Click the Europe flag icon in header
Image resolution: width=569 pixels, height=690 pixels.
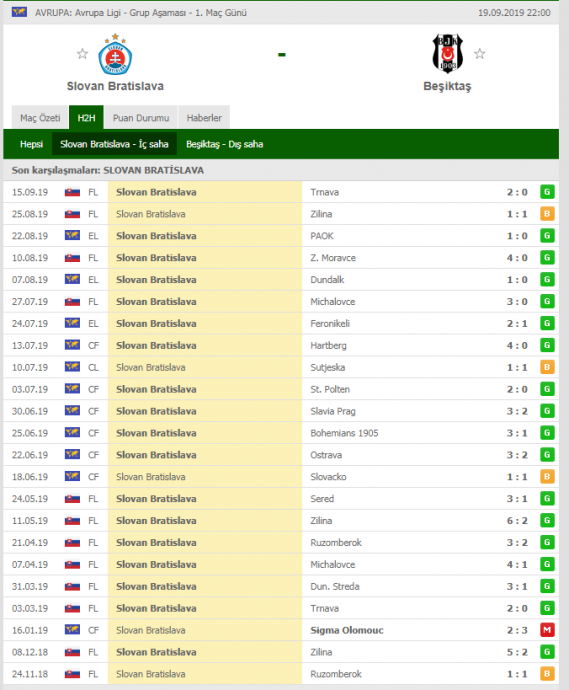[19, 12]
